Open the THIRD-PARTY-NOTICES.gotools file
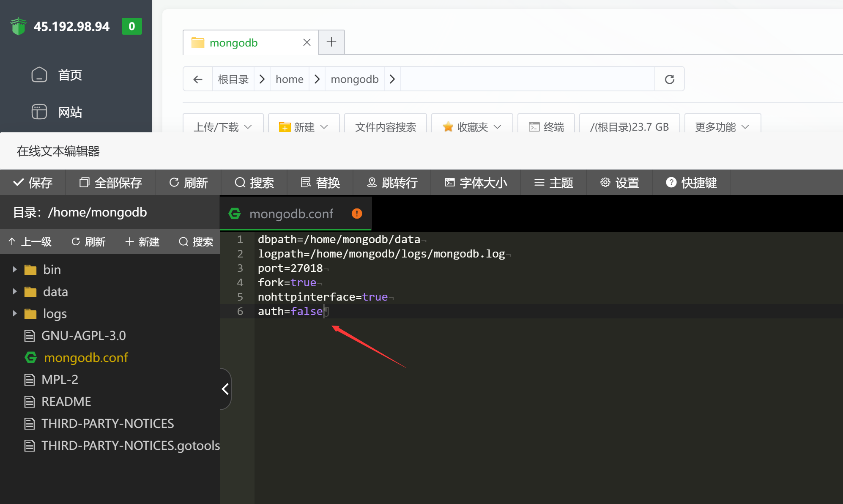Image resolution: width=843 pixels, height=504 pixels. 122,445
